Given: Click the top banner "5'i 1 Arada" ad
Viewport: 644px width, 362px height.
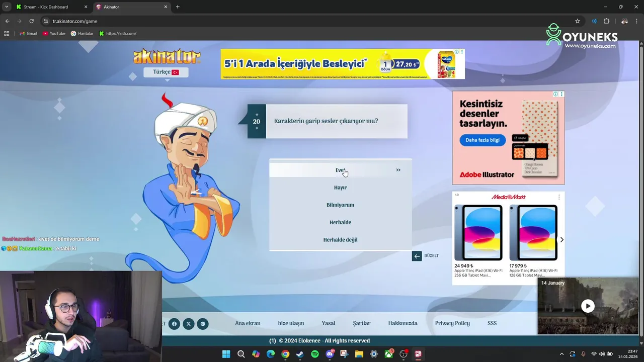Looking at the screenshot, I should (x=342, y=64).
